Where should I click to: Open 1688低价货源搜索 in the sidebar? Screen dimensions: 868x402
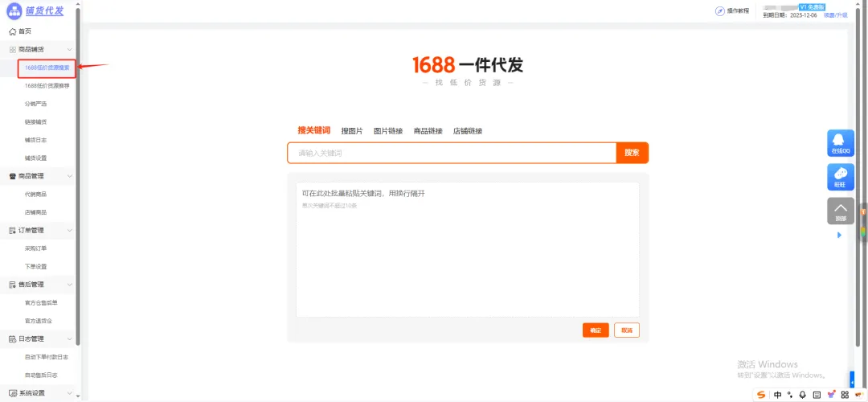[47, 68]
